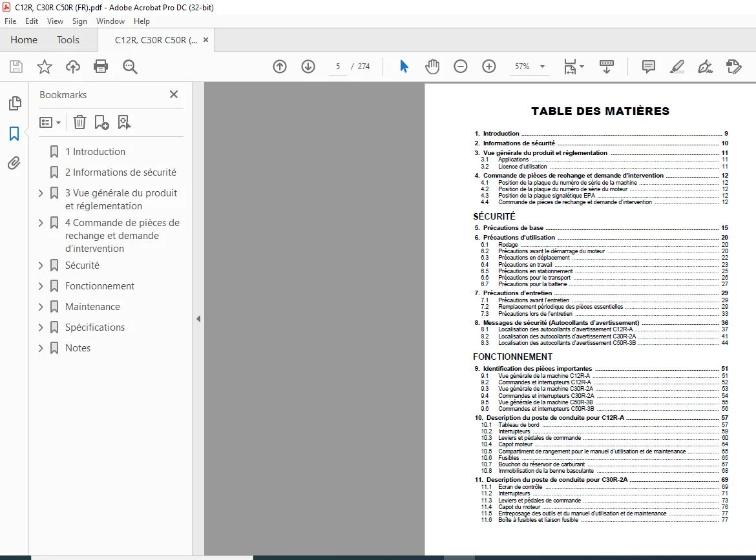Close the Bookmarks panel
The height and width of the screenshot is (560, 756).
(174, 94)
